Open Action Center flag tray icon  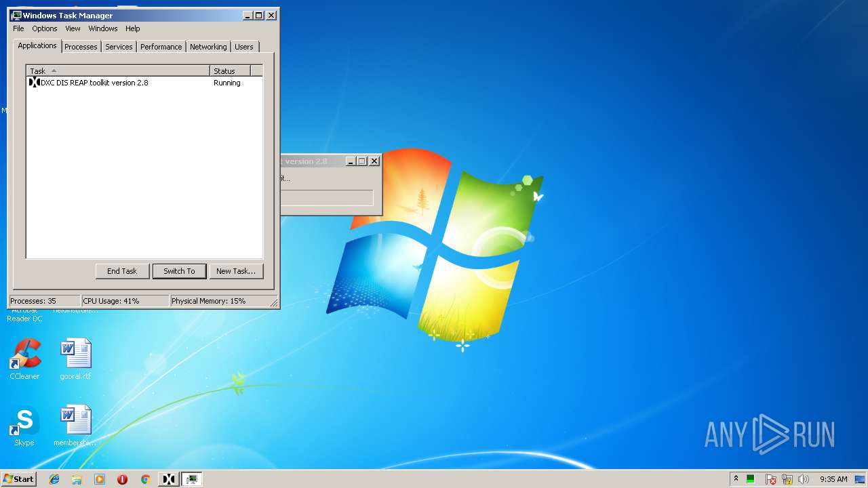tap(771, 479)
